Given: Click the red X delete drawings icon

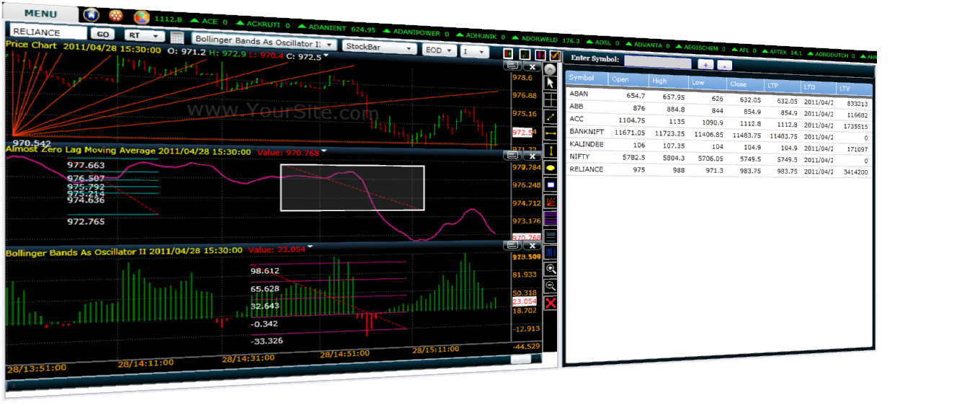Looking at the screenshot, I should click(x=551, y=303).
